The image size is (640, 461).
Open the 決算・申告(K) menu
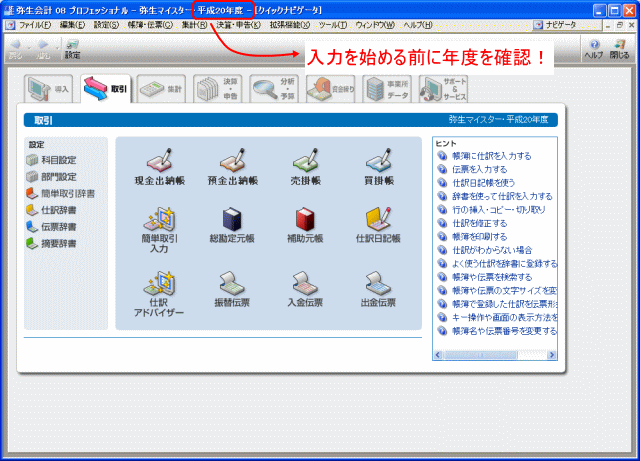[238, 25]
